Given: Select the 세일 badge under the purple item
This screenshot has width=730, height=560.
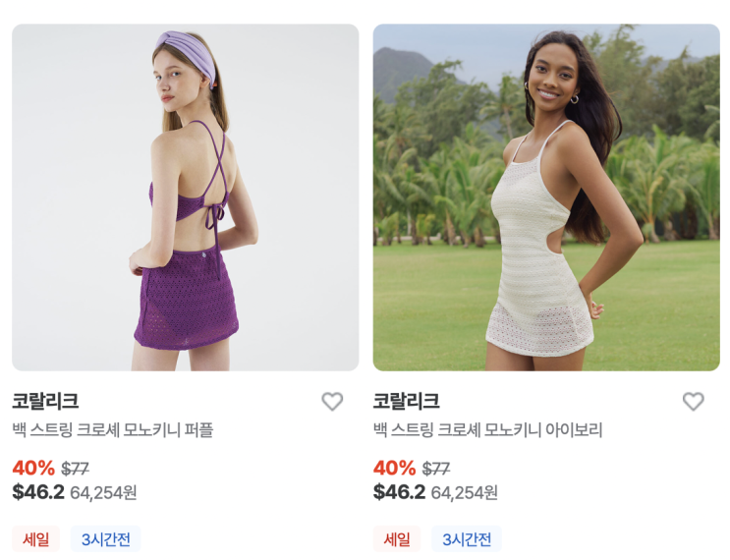Looking at the screenshot, I should tap(35, 539).
